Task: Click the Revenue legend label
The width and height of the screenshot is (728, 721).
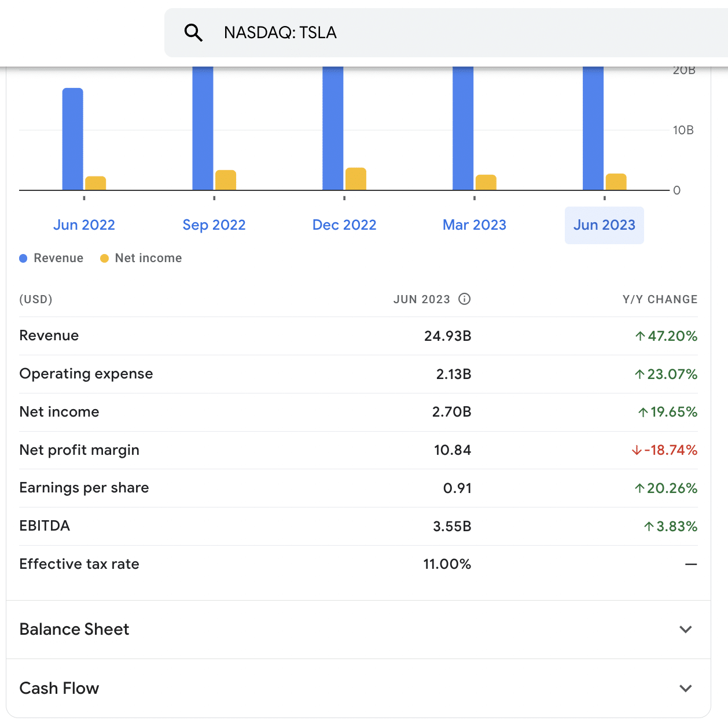Action: pyautogui.click(x=58, y=258)
